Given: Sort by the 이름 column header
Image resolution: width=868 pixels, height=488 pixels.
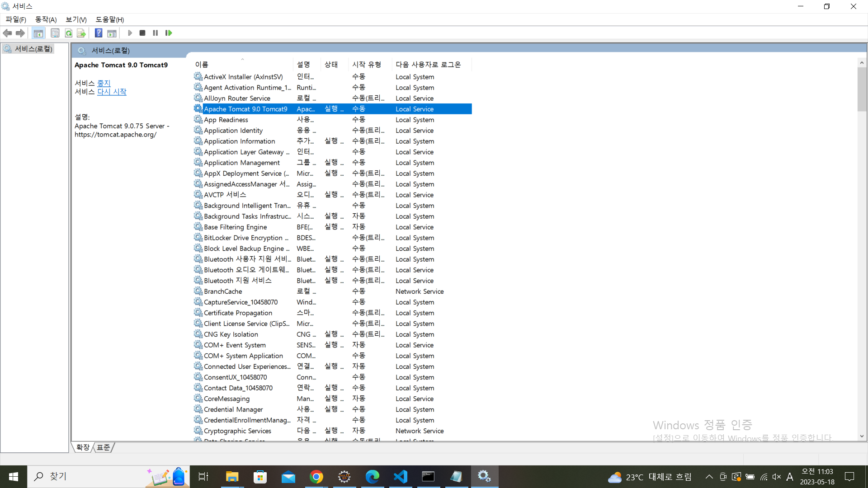Looking at the screenshot, I should pos(243,65).
